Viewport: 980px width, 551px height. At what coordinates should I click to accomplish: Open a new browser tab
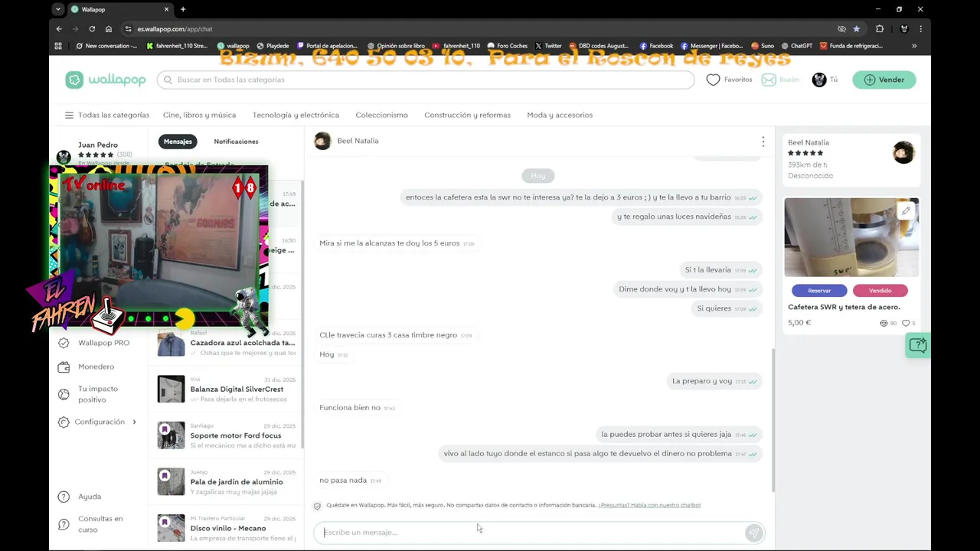click(183, 9)
